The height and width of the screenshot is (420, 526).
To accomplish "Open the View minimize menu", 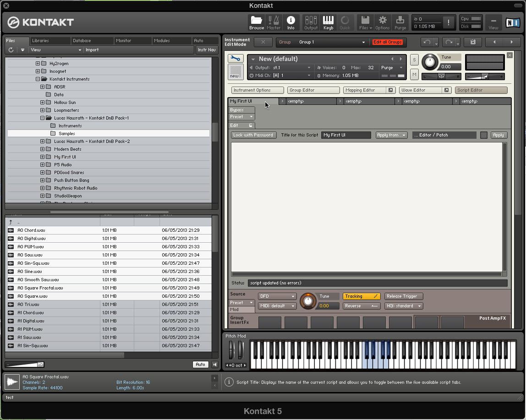I will [x=493, y=22].
